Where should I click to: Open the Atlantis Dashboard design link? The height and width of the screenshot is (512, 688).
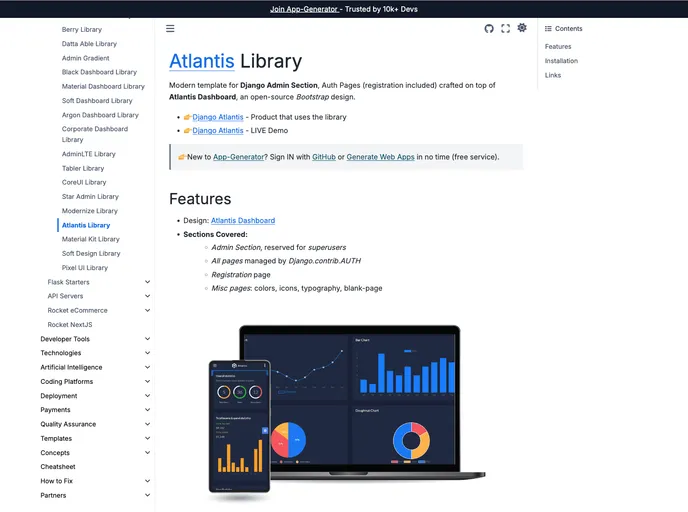click(243, 220)
